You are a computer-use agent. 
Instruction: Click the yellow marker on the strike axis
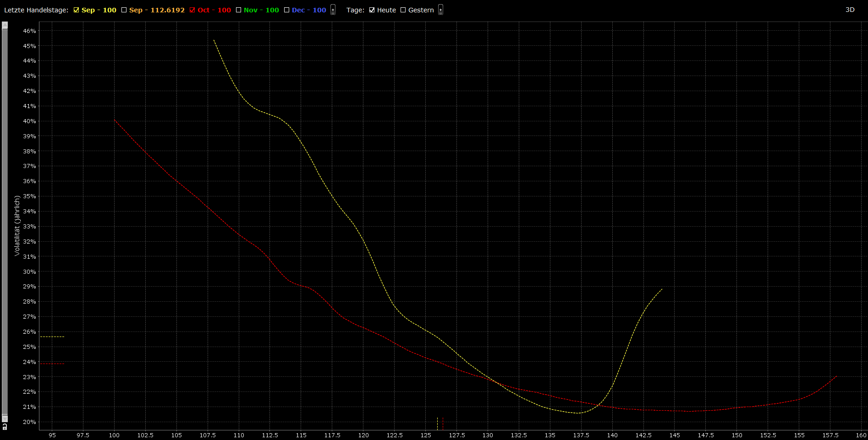[437, 424]
